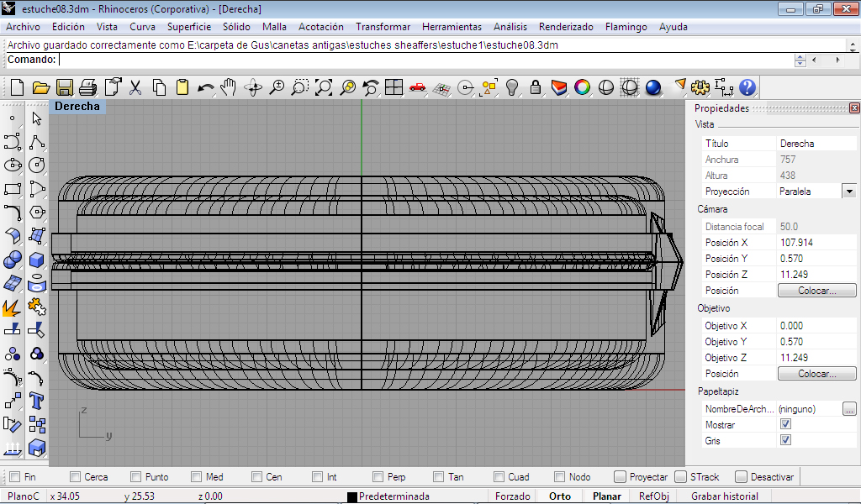Select the Text tool icon

click(36, 400)
